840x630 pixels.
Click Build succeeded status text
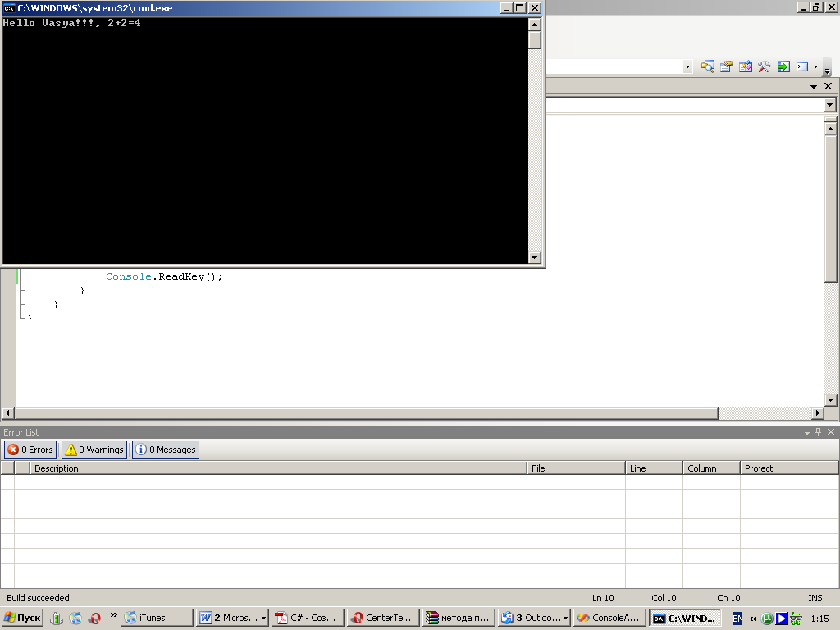point(38,598)
